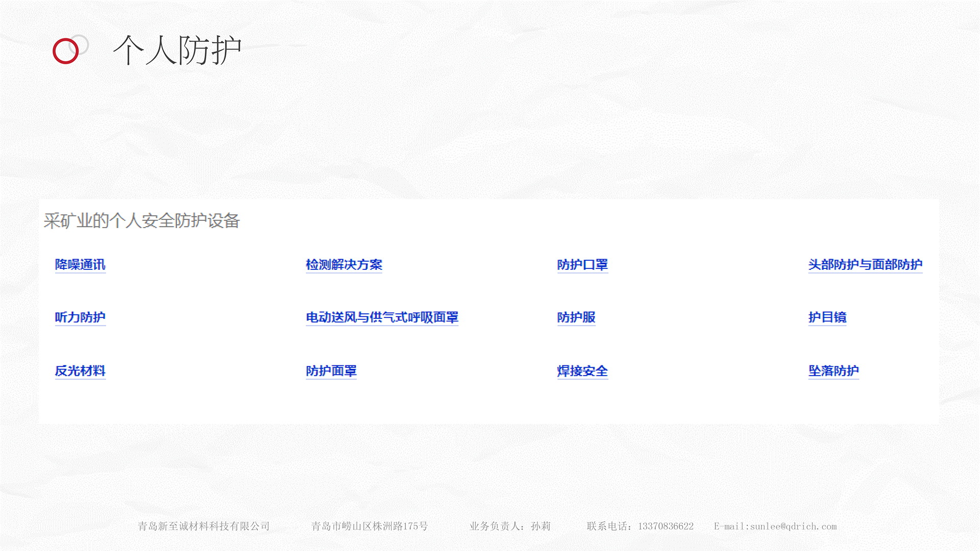Click the company name 青岛新至诚材料科技有限公司

tap(204, 526)
